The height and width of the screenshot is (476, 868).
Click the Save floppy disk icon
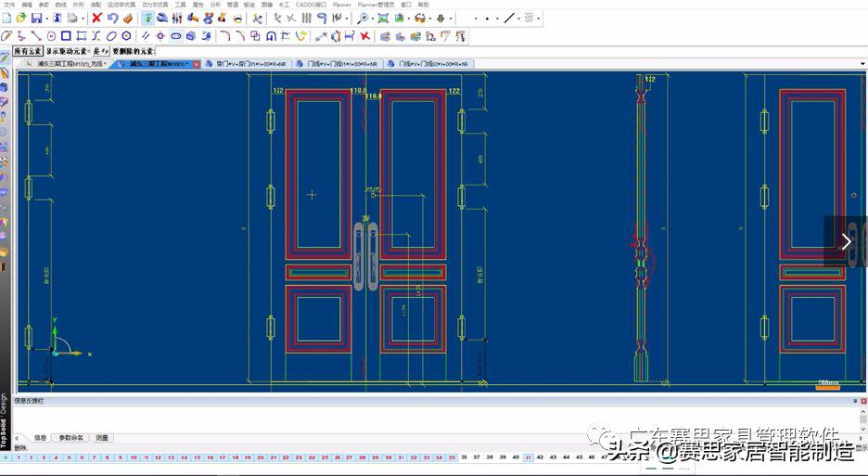36,19
